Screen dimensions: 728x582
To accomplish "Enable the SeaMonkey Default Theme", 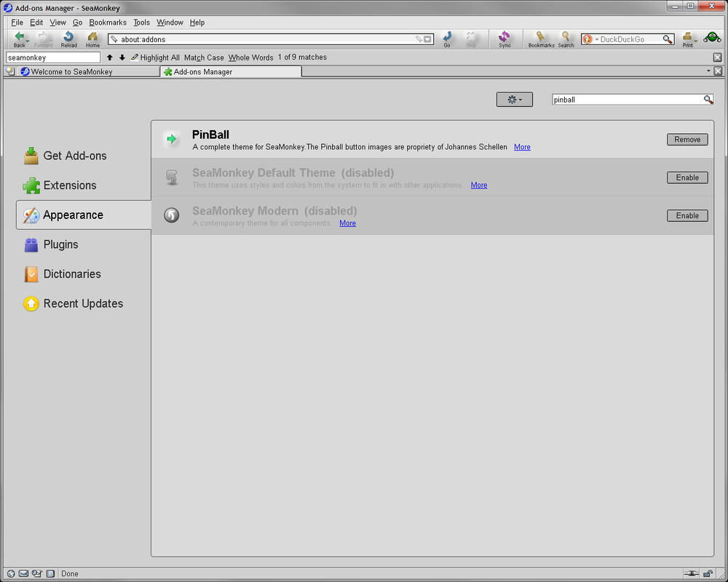I will [687, 178].
